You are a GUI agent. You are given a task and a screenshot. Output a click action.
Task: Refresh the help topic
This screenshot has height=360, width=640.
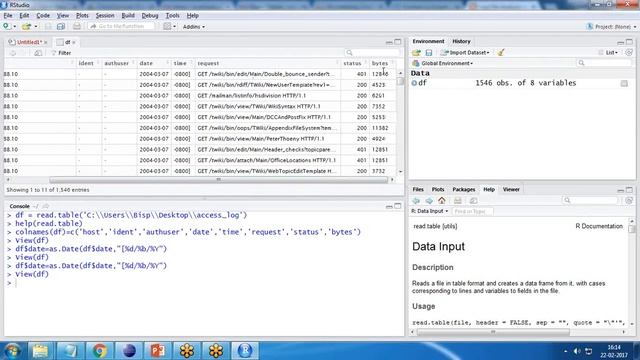pyautogui.click(x=629, y=200)
